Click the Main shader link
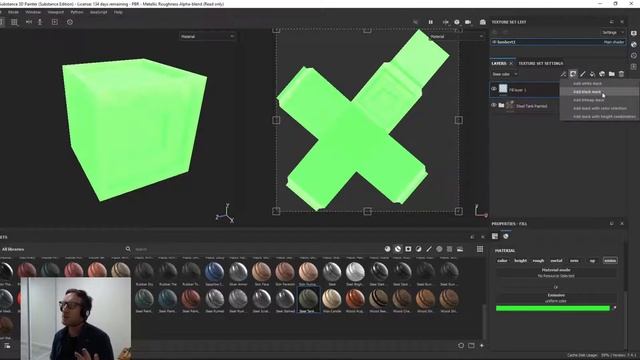 (x=614, y=42)
